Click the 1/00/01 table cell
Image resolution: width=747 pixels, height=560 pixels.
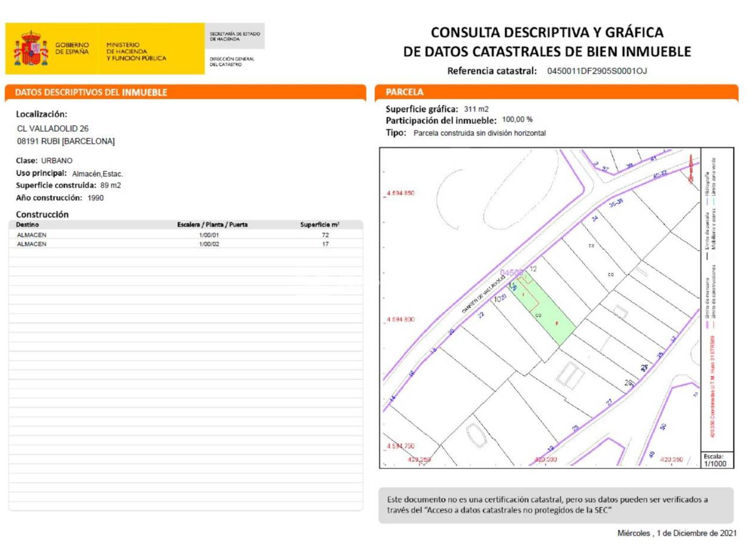point(209,235)
